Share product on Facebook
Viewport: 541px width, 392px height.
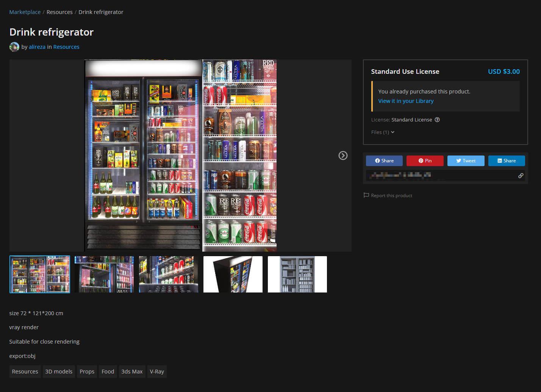384,161
